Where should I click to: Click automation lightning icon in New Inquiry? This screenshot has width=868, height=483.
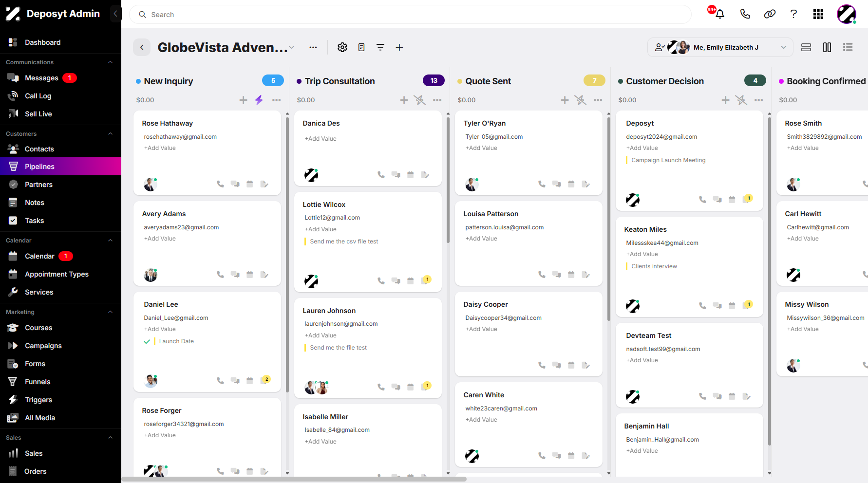(x=259, y=100)
